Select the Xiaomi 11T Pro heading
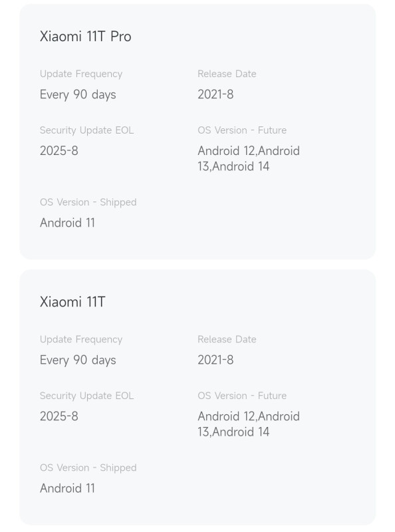Screen dimensions: 395x532 coord(86,37)
